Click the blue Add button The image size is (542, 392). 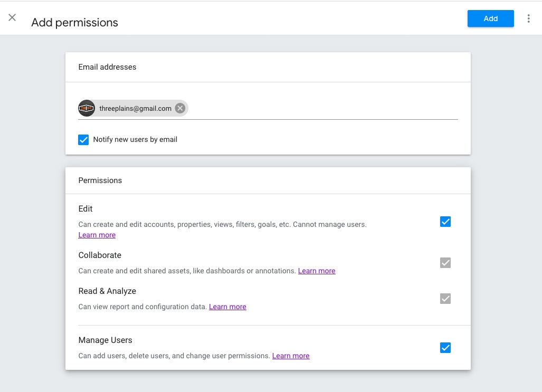click(490, 18)
